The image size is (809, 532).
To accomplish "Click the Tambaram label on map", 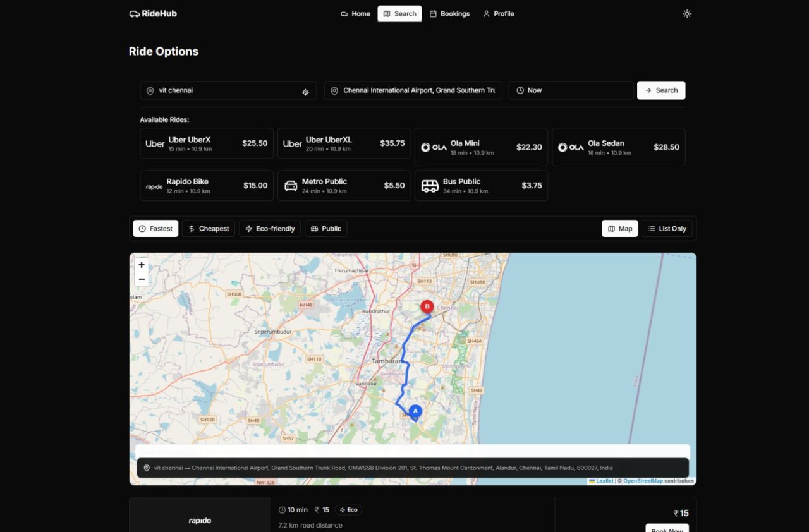I will click(387, 361).
